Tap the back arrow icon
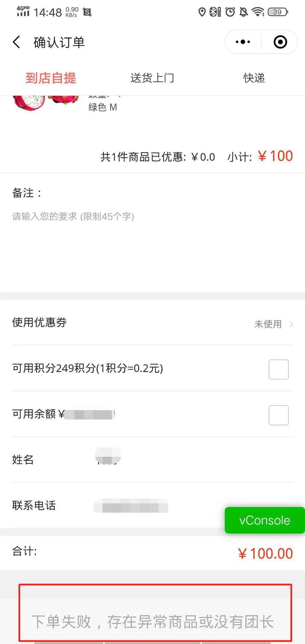The width and height of the screenshot is (305, 644). pyautogui.click(x=17, y=42)
